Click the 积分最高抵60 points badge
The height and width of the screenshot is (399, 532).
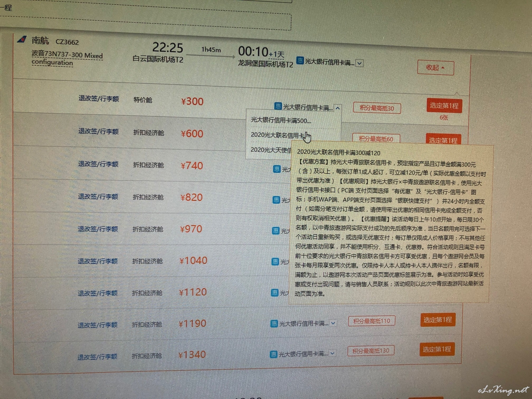pos(376,139)
